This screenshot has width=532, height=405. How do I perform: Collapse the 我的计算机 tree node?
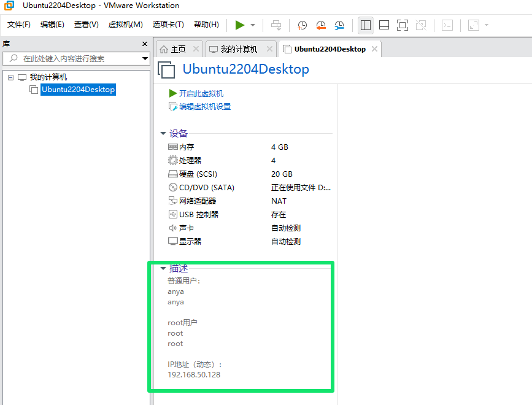[x=11, y=77]
